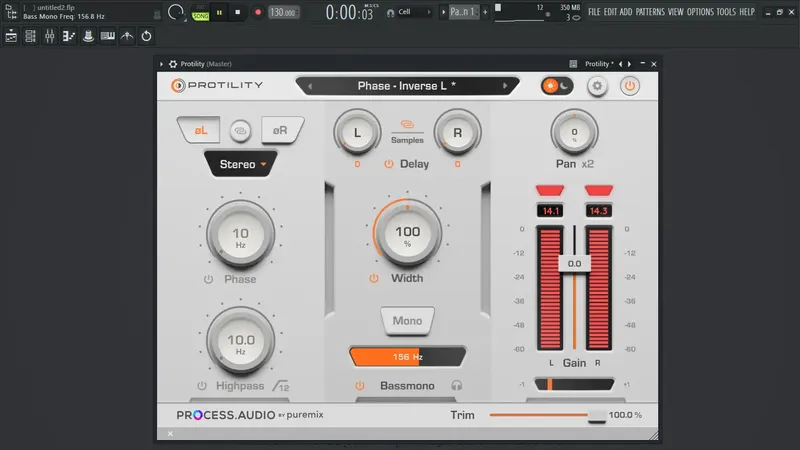
Task: Open the FILE menu
Action: click(x=594, y=12)
